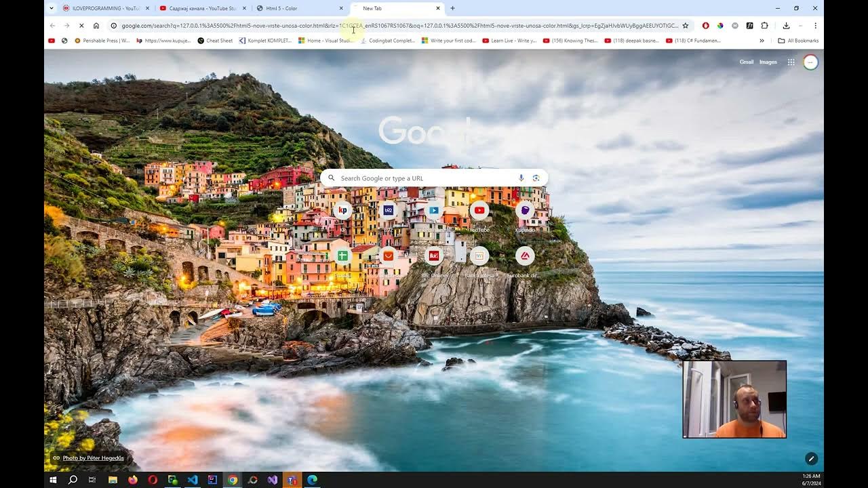Bookmark this tab with the star icon
The width and height of the screenshot is (868, 488).
pyautogui.click(x=686, y=26)
